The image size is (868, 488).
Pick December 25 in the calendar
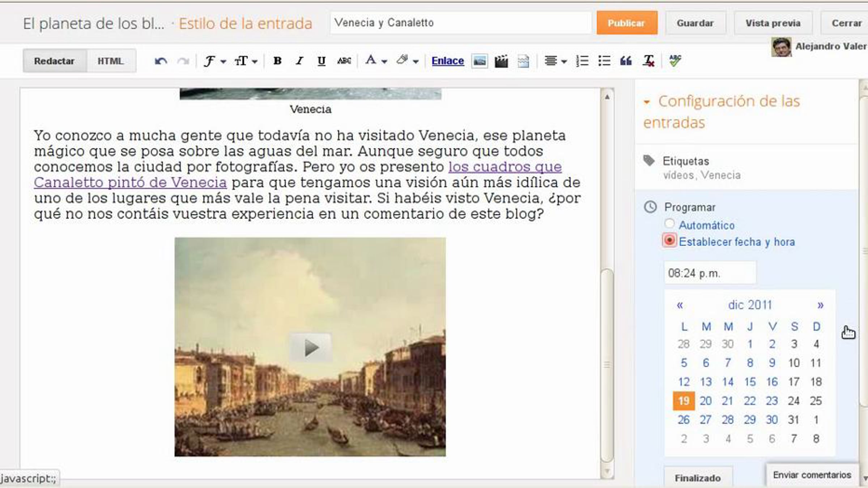[x=816, y=401]
